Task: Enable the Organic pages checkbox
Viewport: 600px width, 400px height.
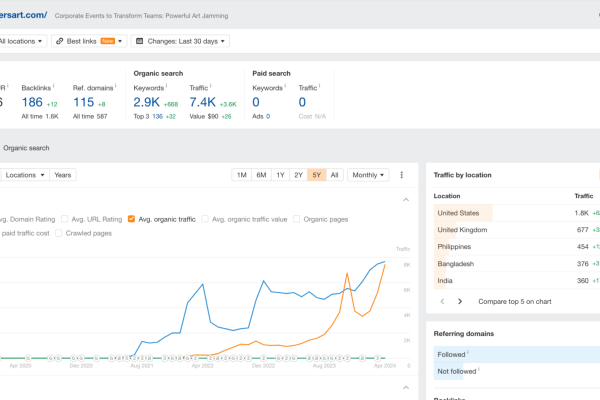Action: point(297,219)
